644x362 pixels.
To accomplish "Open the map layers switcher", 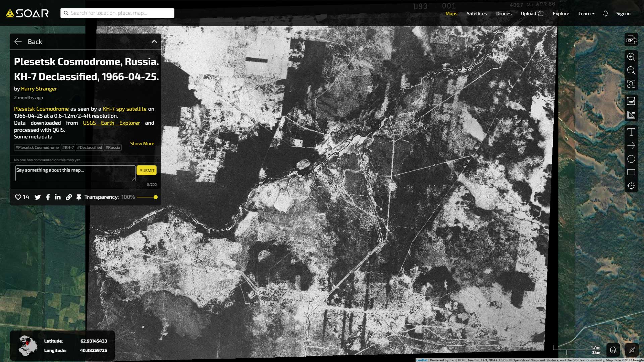I will point(613,350).
